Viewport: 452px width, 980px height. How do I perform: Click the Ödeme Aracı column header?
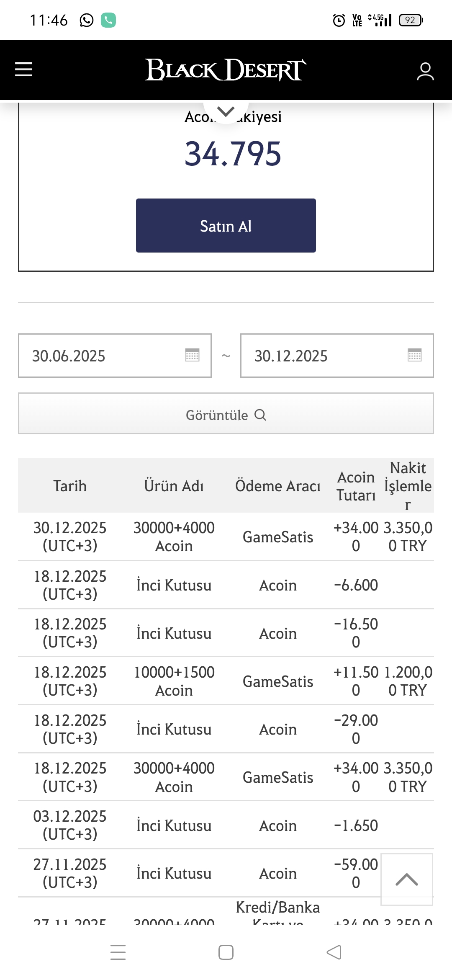[278, 486]
